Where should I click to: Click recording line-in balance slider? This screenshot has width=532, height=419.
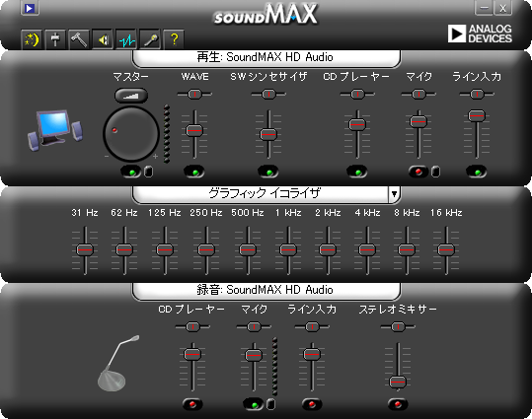[x=312, y=326]
